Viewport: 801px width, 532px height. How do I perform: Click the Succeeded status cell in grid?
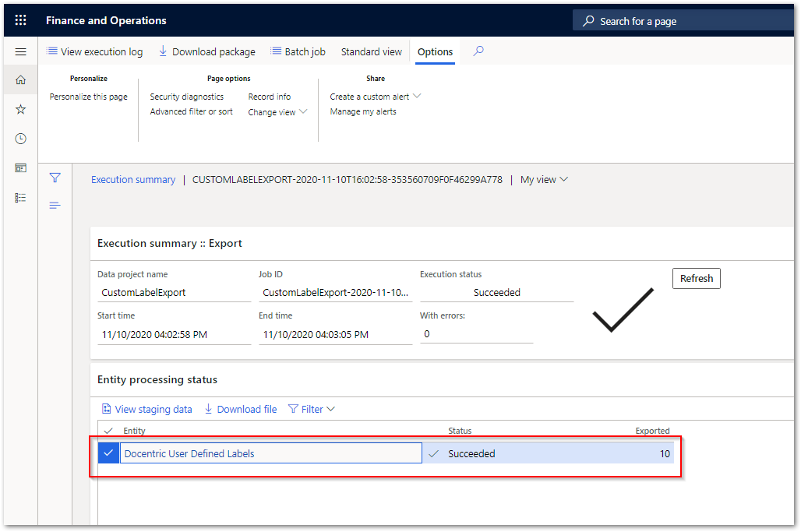pyautogui.click(x=471, y=453)
